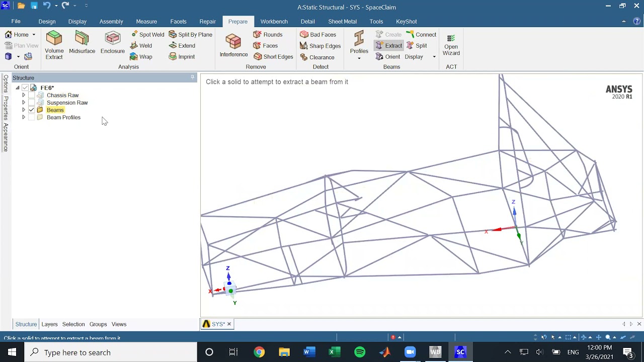The height and width of the screenshot is (362, 644).
Task: Open Chrome from the taskbar
Action: click(259, 352)
